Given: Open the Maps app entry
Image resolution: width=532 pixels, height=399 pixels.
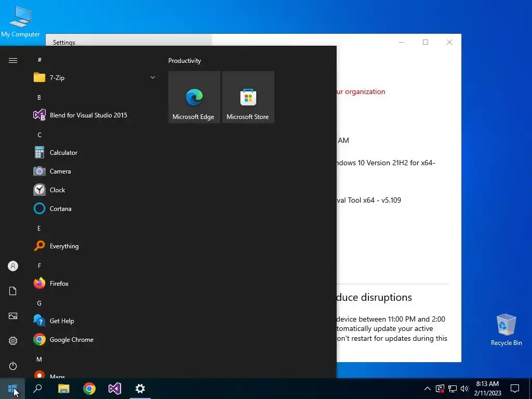Looking at the screenshot, I should 95,375.
